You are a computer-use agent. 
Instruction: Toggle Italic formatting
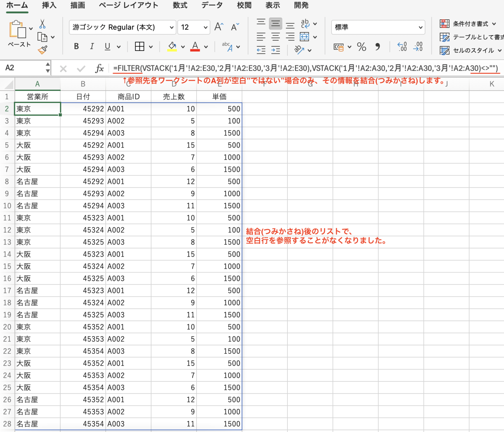tap(92, 46)
